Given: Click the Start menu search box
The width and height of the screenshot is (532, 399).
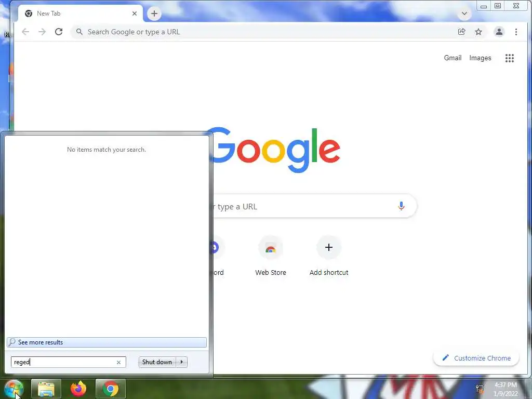Looking at the screenshot, I should coord(68,362).
